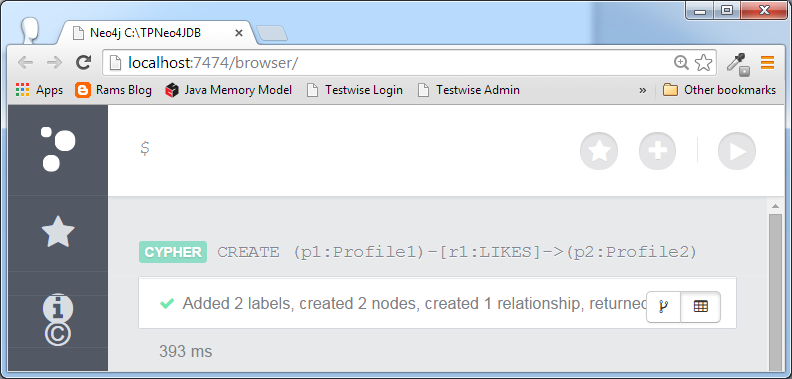
Task: Open the Other bookmarks folder
Action: pyautogui.click(x=719, y=90)
